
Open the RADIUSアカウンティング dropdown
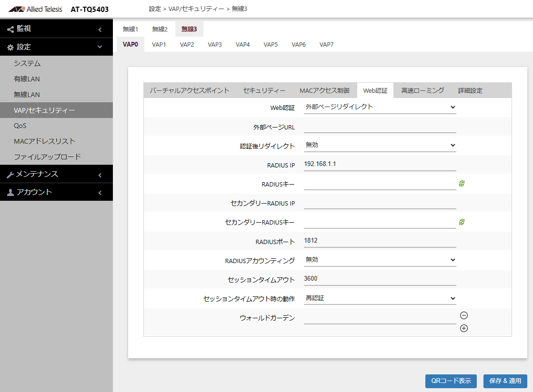(x=380, y=260)
